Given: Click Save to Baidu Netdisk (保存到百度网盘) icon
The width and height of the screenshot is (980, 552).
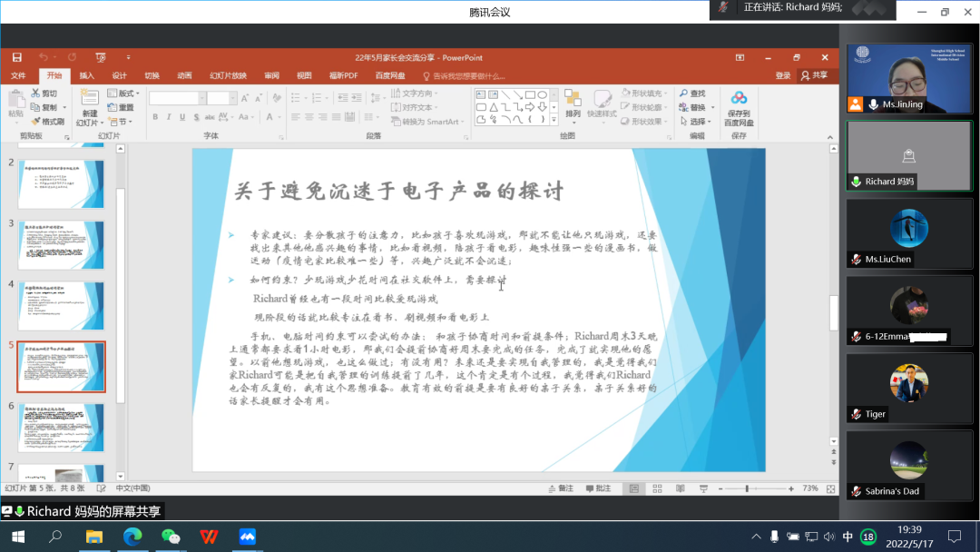Looking at the screenshot, I should [x=739, y=98].
